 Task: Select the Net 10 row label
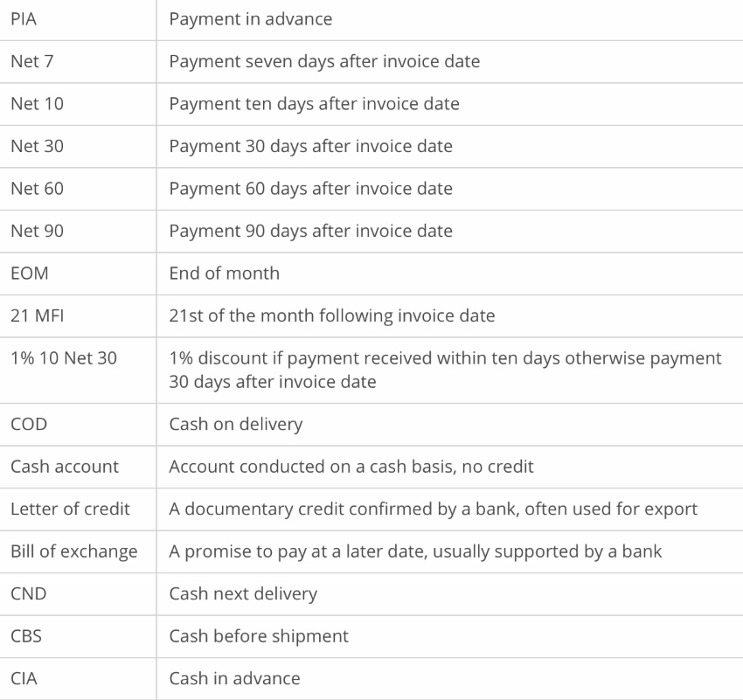click(x=37, y=104)
